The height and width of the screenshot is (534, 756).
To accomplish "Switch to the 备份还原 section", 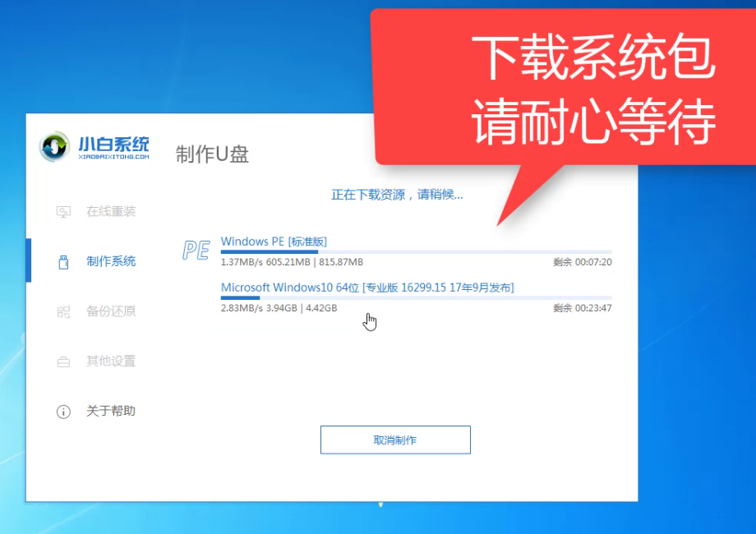I will 111,311.
